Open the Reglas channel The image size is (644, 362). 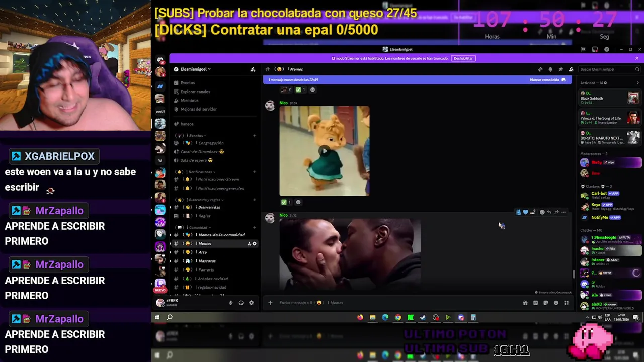pos(203,216)
